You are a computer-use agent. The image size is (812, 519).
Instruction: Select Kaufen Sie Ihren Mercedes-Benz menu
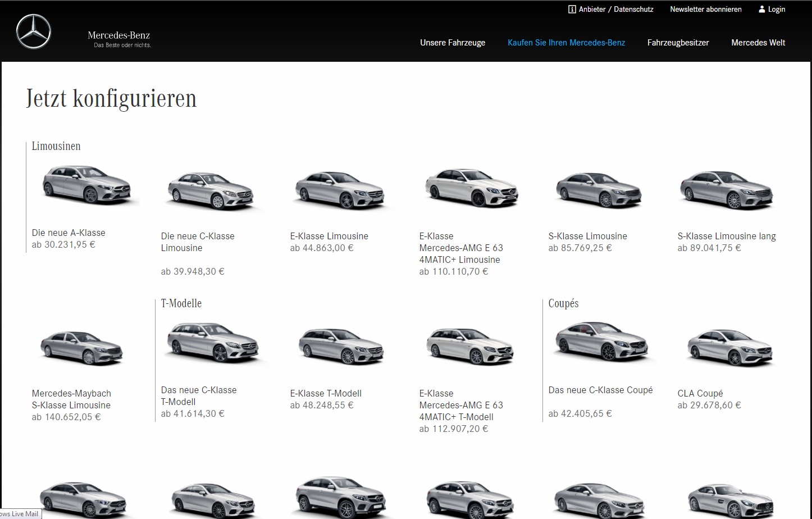(x=566, y=43)
